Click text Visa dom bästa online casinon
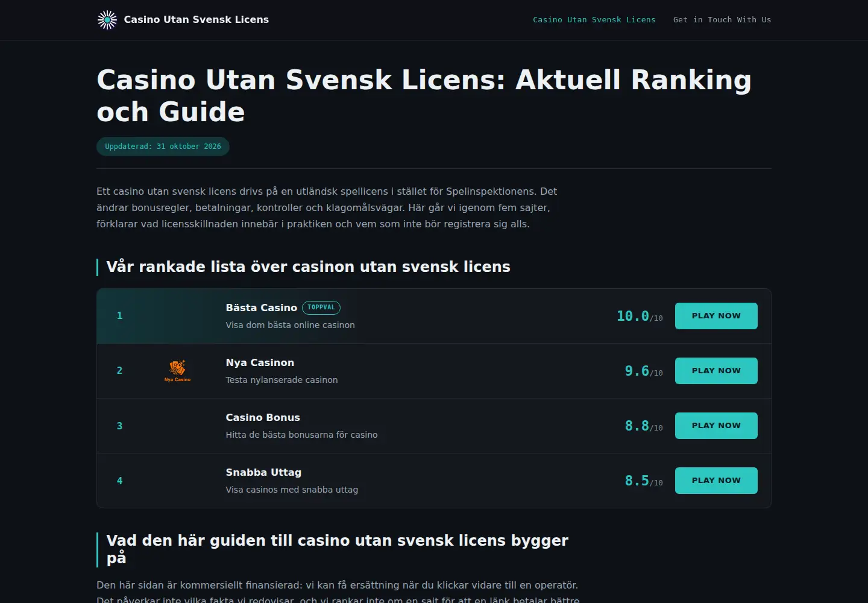The image size is (868, 603). [290, 325]
